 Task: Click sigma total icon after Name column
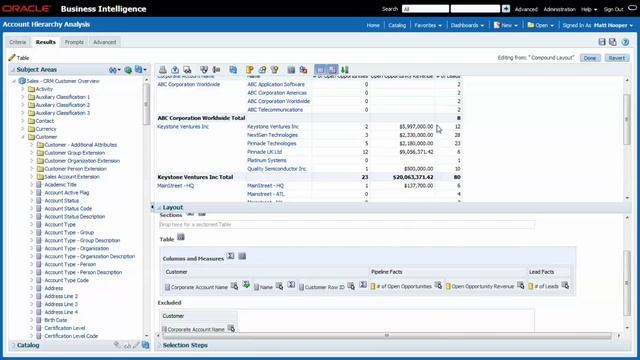(291, 284)
